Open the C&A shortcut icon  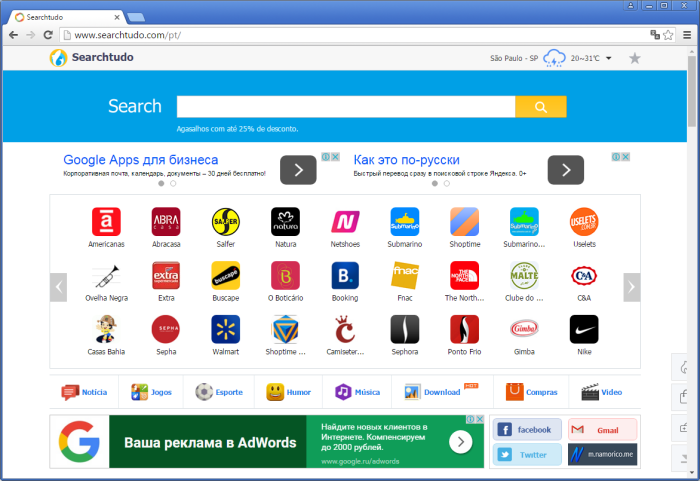tap(584, 276)
